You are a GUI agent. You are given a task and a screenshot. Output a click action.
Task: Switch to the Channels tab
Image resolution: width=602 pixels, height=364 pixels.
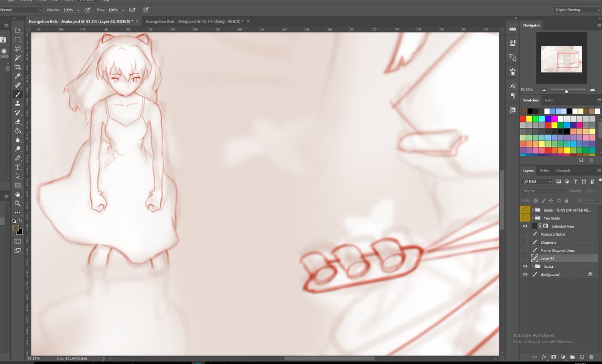pos(563,170)
